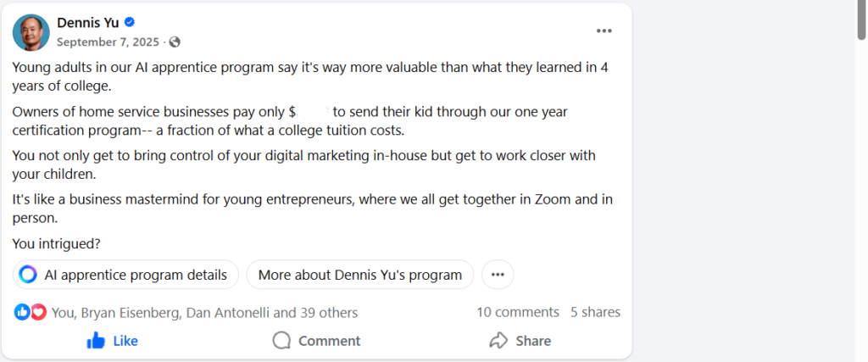Click the blue thumbs-up reaction icon
The width and height of the screenshot is (868, 362).
pos(22,312)
